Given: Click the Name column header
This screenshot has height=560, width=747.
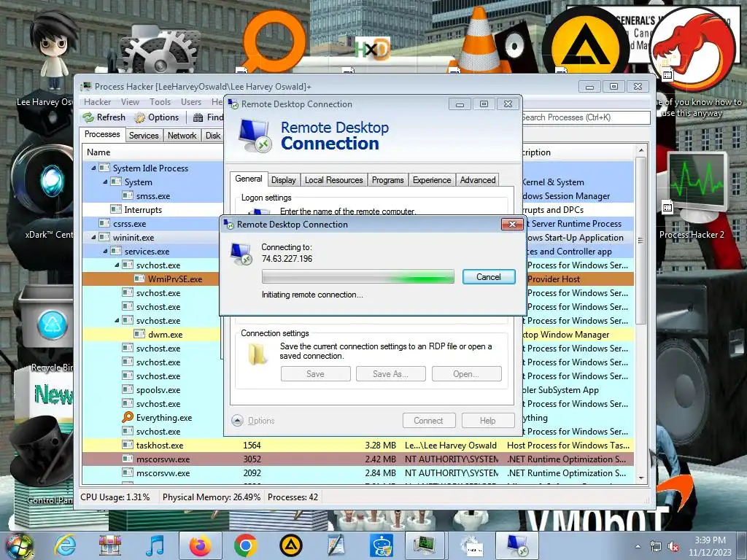Looking at the screenshot, I should (x=152, y=152).
